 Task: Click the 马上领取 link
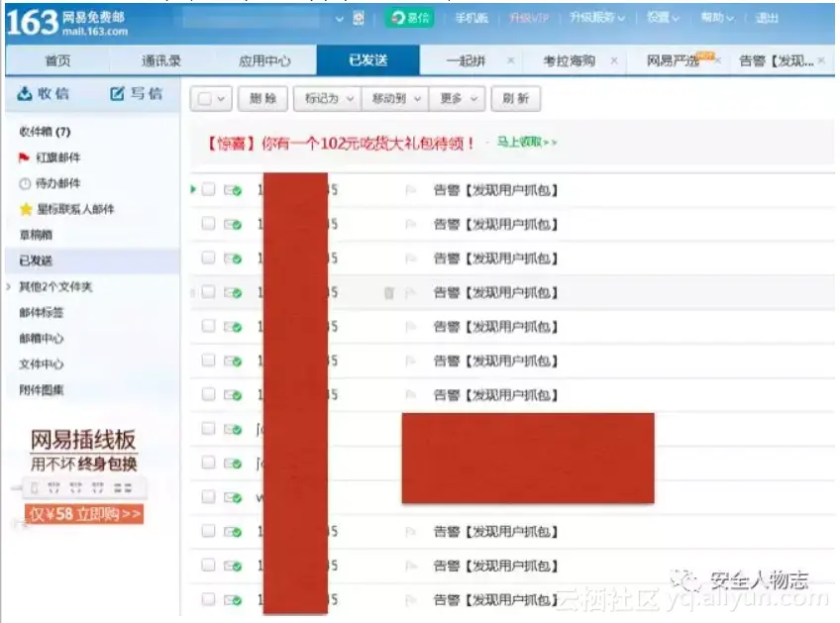click(527, 142)
